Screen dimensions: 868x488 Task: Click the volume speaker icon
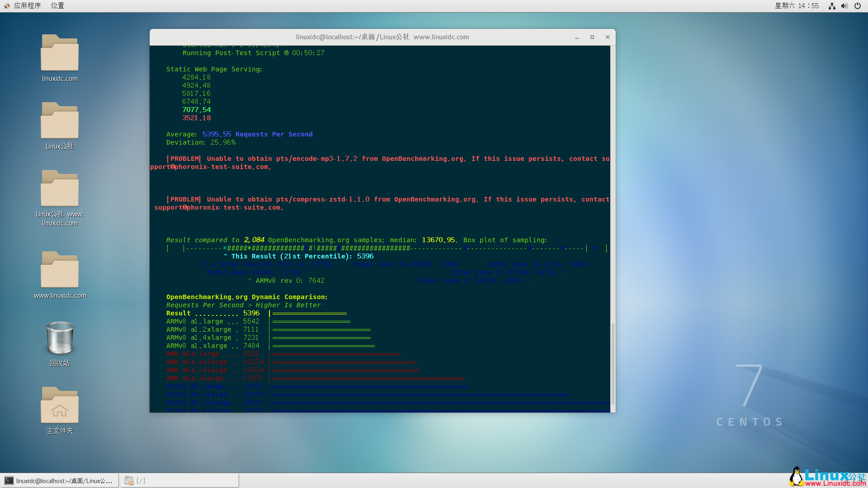click(x=844, y=6)
